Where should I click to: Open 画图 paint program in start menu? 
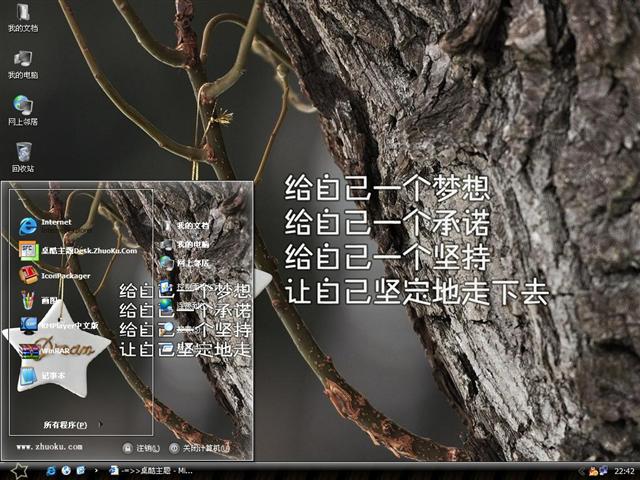click(40, 301)
